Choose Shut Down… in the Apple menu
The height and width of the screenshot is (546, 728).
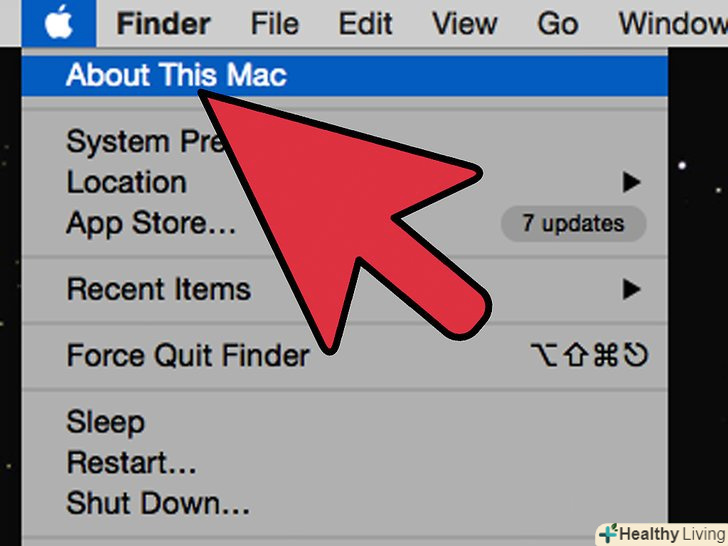(x=344, y=503)
